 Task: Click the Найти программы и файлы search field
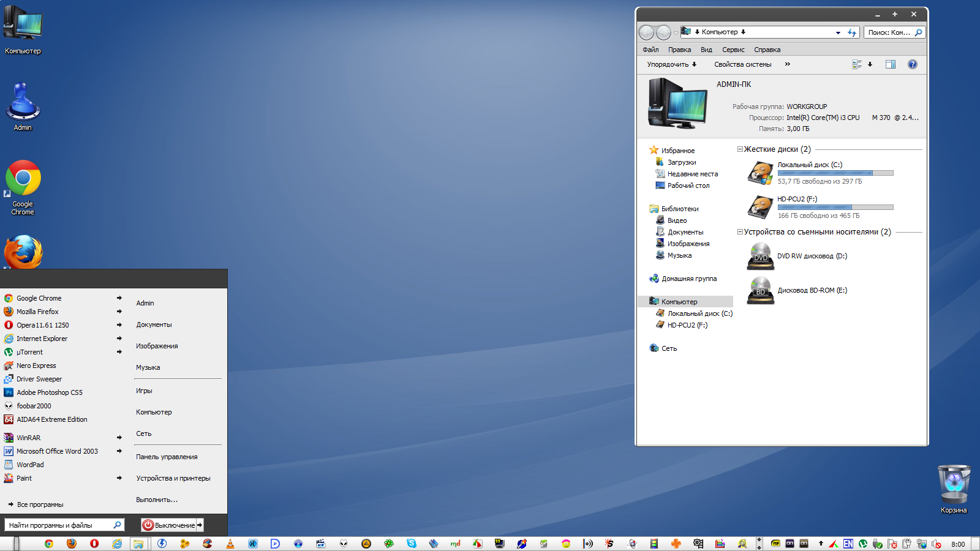pos(59,525)
